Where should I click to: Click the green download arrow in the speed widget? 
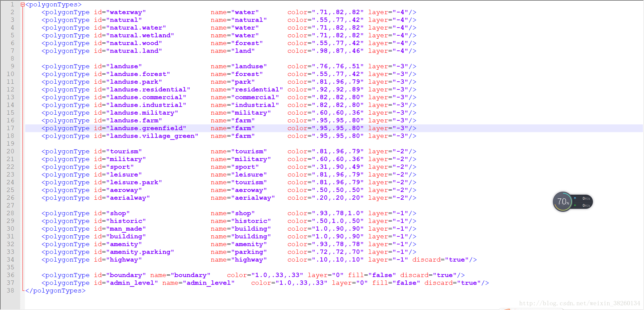point(575,205)
